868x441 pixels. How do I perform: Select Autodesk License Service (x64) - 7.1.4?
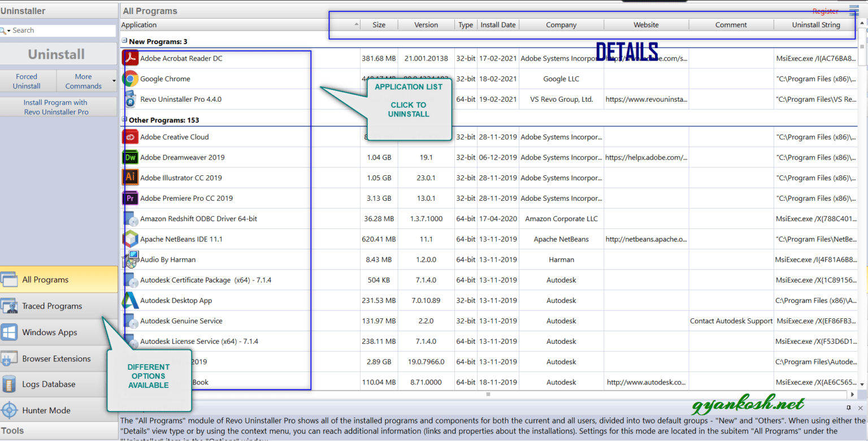pos(489,341)
